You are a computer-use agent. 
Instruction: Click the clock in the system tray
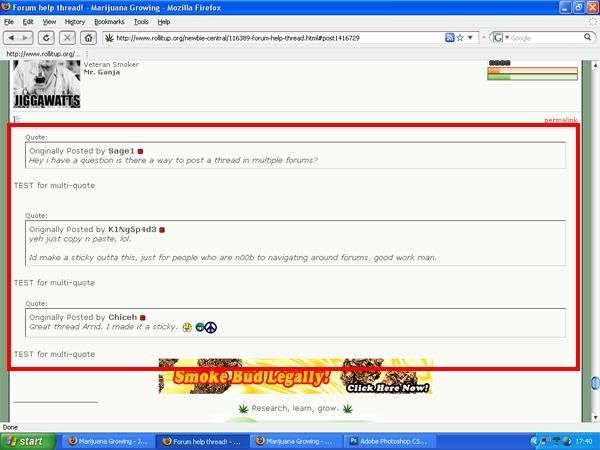pos(584,442)
